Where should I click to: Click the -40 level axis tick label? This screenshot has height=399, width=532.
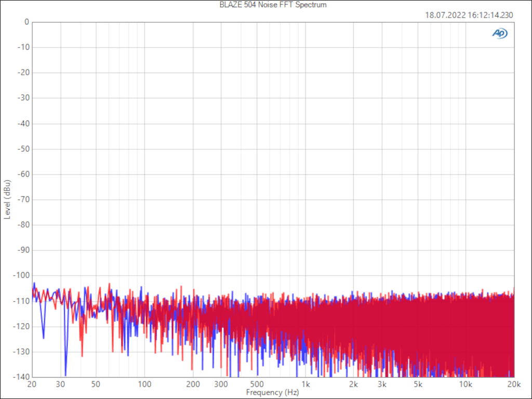tap(23, 124)
